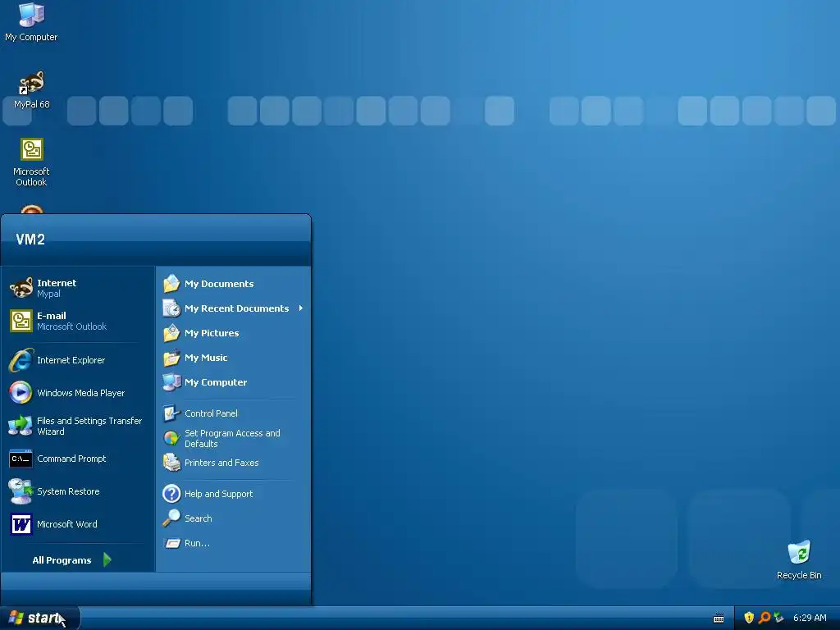Expand All Programs list
This screenshot has width=840, height=630.
[72, 559]
